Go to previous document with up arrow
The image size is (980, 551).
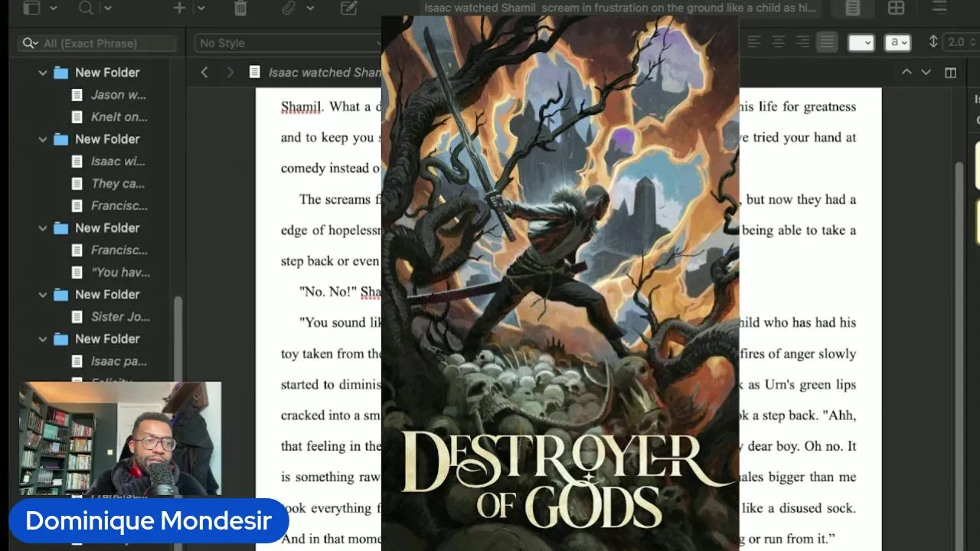click(x=906, y=72)
